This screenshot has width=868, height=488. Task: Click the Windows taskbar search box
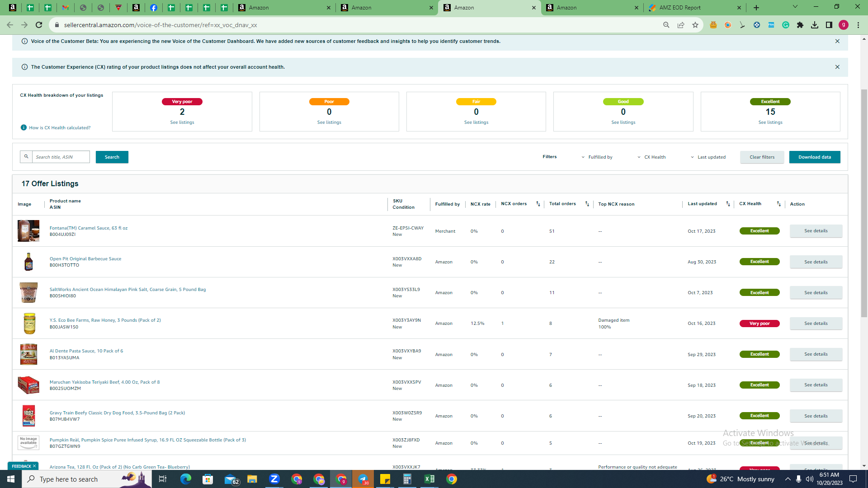pyautogui.click(x=86, y=479)
